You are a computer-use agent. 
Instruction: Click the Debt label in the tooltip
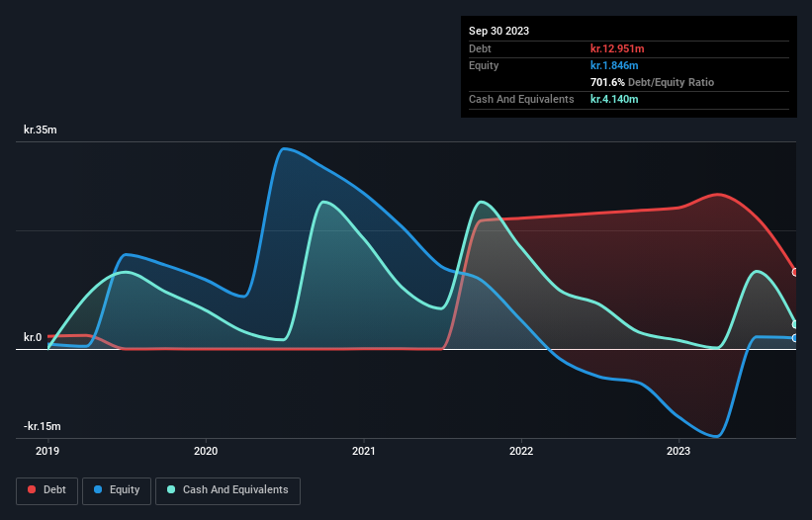click(x=480, y=48)
